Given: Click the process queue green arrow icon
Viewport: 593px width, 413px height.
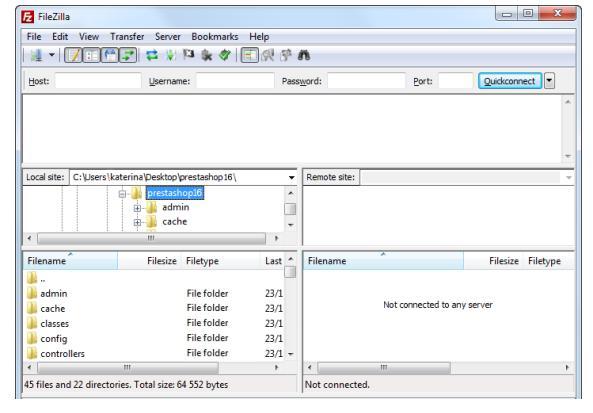Looking at the screenshot, I should point(170,56).
